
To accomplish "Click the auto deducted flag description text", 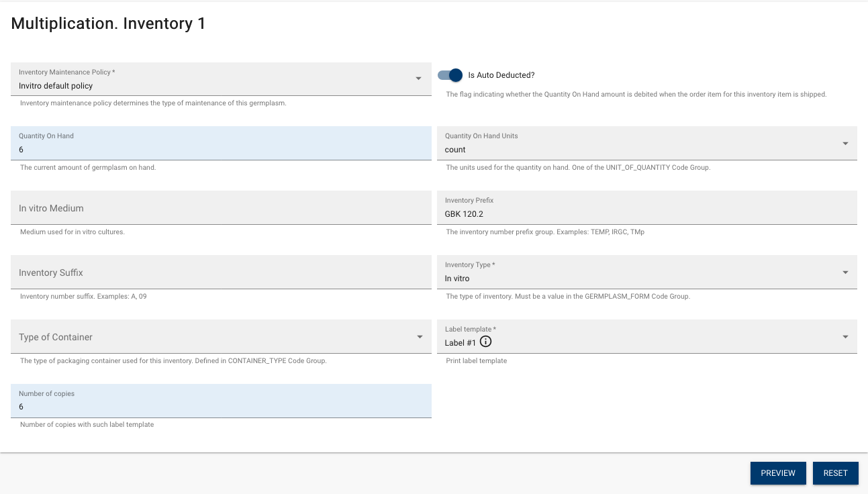I will click(x=636, y=94).
